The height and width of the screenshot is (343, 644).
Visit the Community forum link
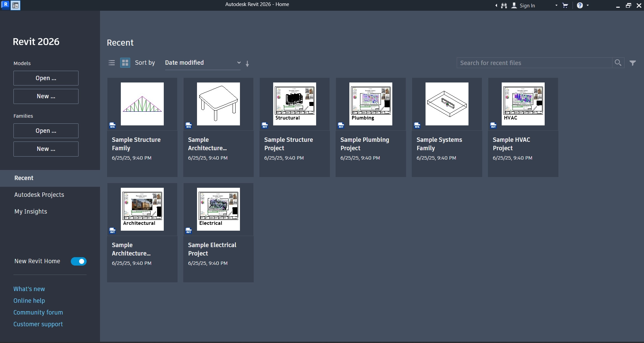click(38, 312)
